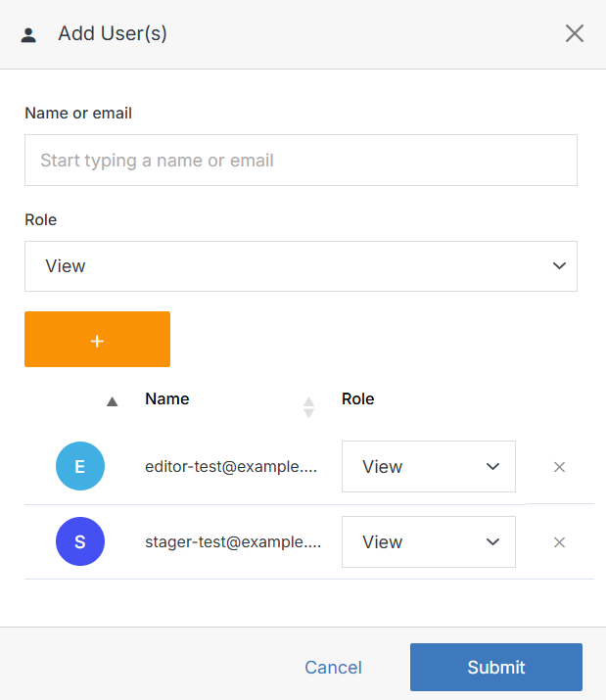Open role dropdown for stager-test user
The image size is (606, 700).
tap(429, 542)
